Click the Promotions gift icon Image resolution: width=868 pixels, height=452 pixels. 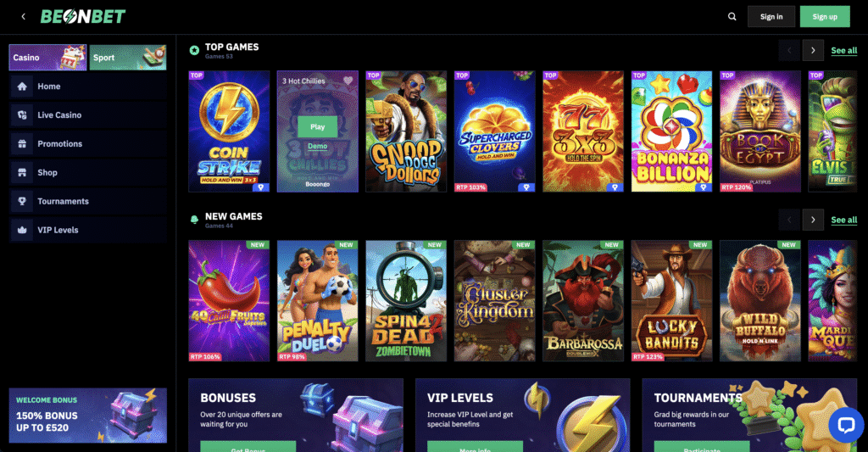pyautogui.click(x=22, y=144)
